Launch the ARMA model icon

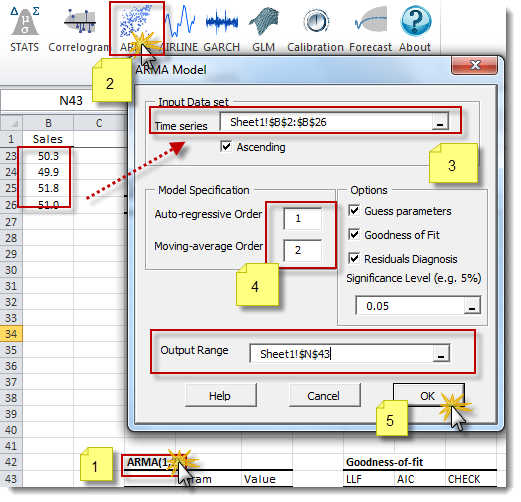[137, 29]
